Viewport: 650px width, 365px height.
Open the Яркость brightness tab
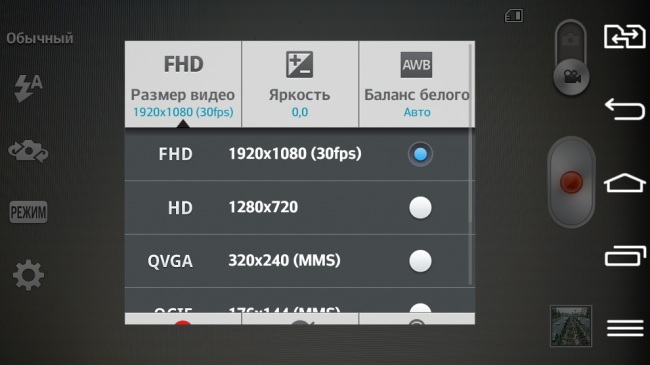pyautogui.click(x=300, y=84)
